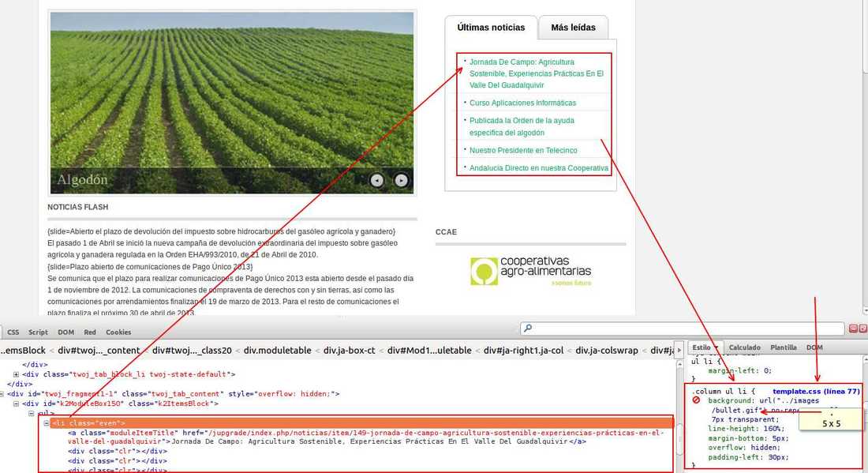Screen dimensions: 868x473
Task: Open the Firebug Script panel tab
Action: pyautogui.click(x=38, y=332)
